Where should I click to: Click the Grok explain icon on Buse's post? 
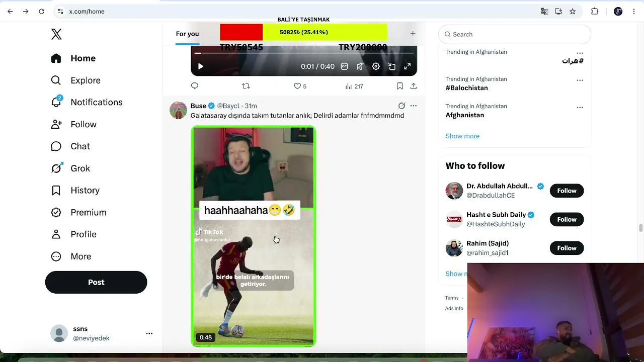coord(401,106)
